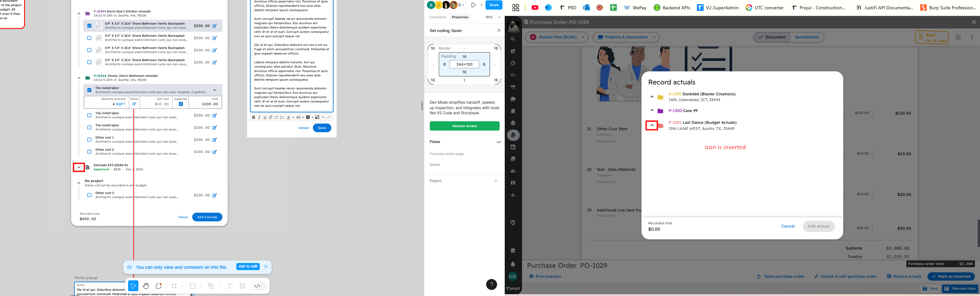Open browser apps grid icon
The image size is (980, 296).
pyautogui.click(x=516, y=8)
